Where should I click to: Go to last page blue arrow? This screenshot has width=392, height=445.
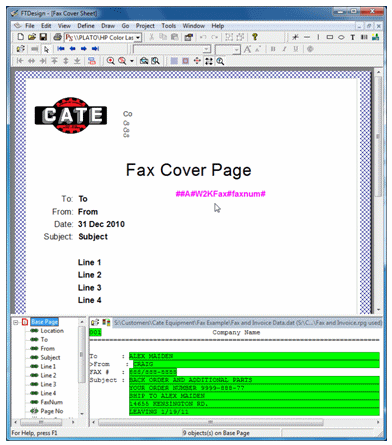(x=95, y=49)
